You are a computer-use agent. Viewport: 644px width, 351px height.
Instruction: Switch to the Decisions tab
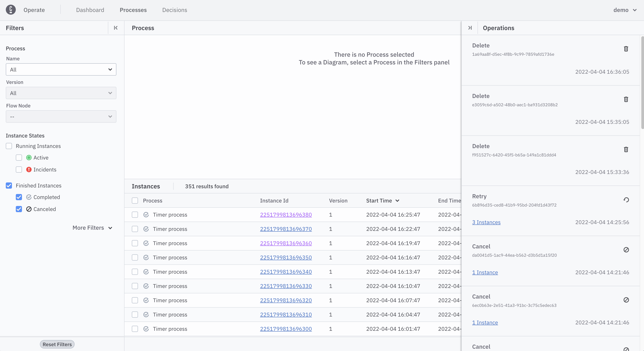point(175,10)
